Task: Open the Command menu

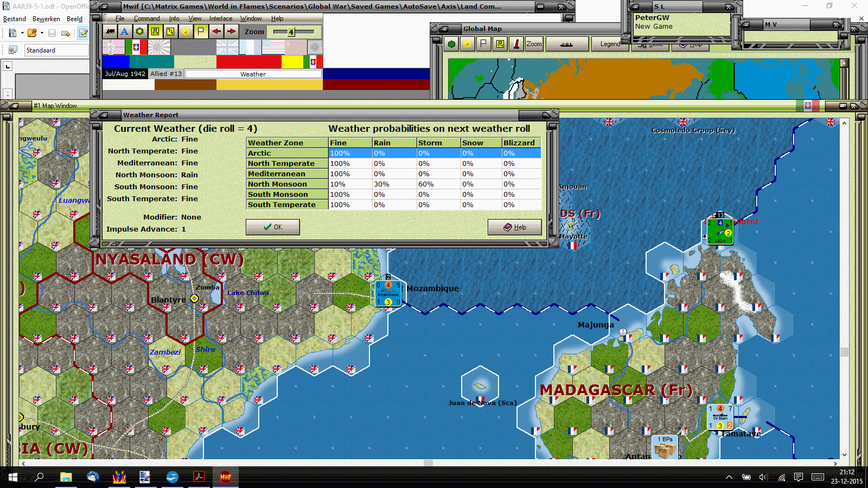Action: tap(147, 18)
